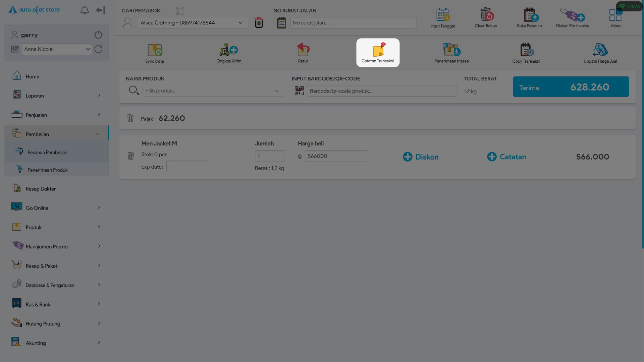Viewport: 644px width, 362px height.
Task: Open the Alsea Clothing supplier dropdown
Action: pyautogui.click(x=193, y=23)
